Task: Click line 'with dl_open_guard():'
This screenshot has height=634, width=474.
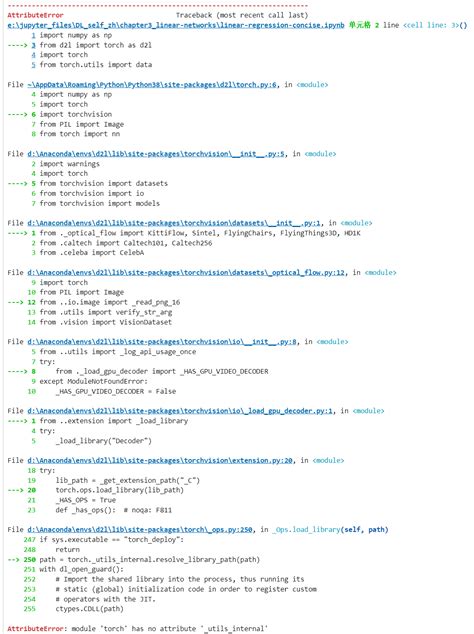Action: 82,569
